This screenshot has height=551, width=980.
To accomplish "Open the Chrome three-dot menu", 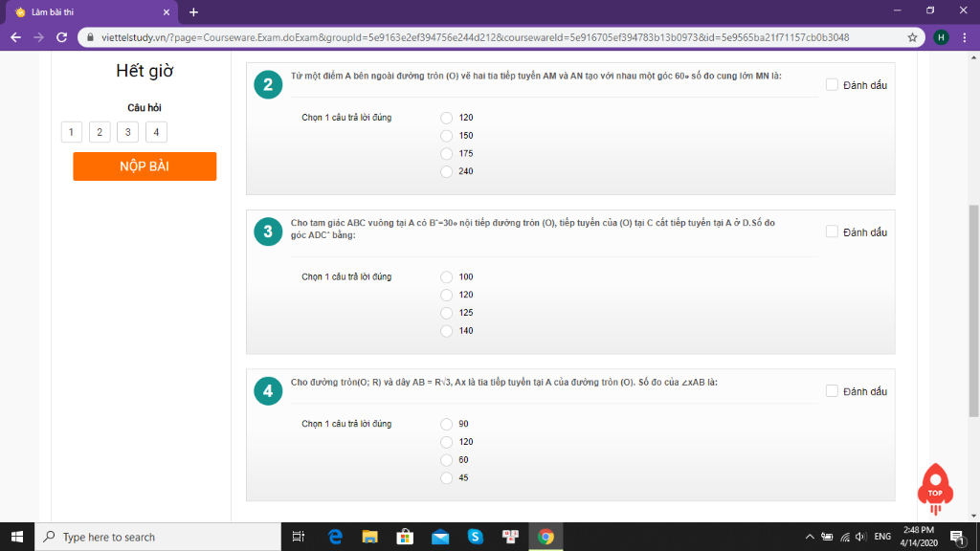I will [965, 37].
